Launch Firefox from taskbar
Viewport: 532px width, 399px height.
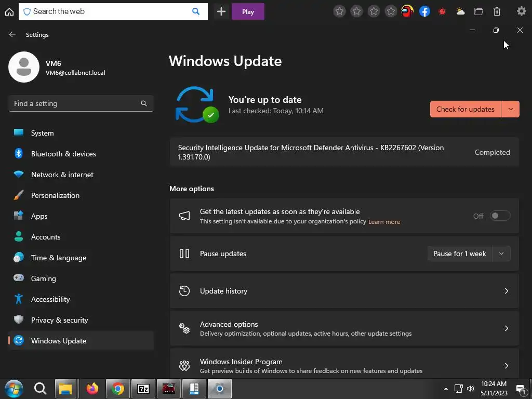92,389
